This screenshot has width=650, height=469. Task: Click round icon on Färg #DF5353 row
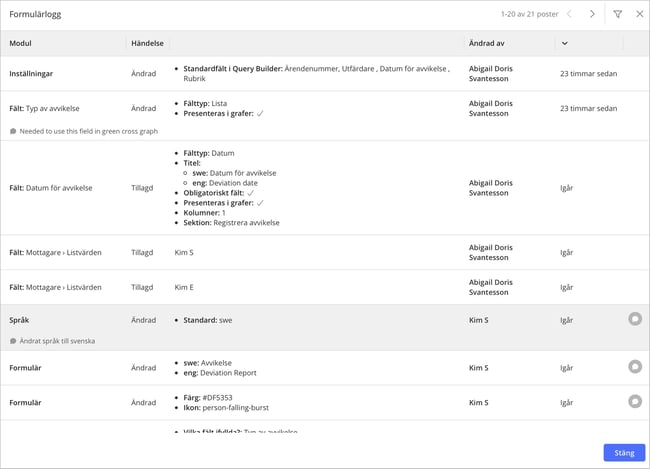(634, 401)
